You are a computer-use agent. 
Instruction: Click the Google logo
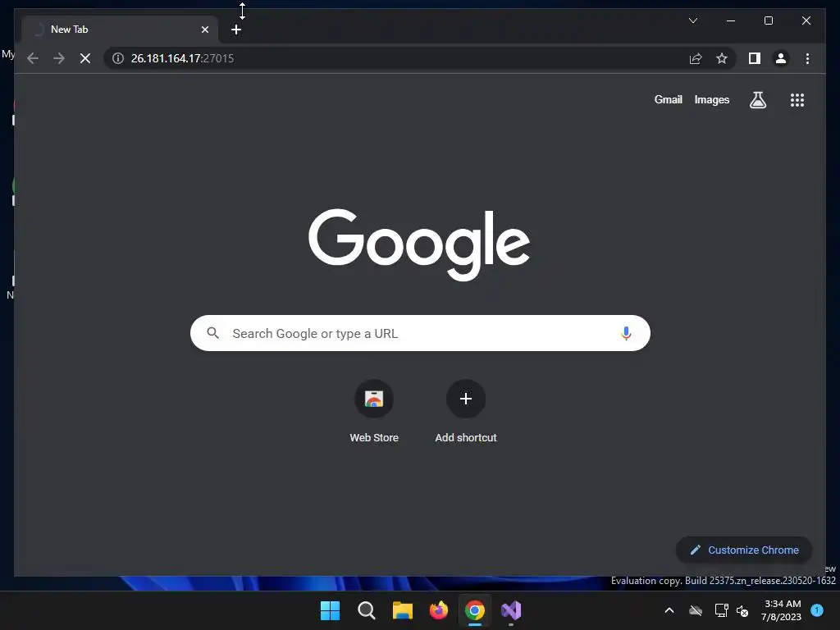pos(419,244)
